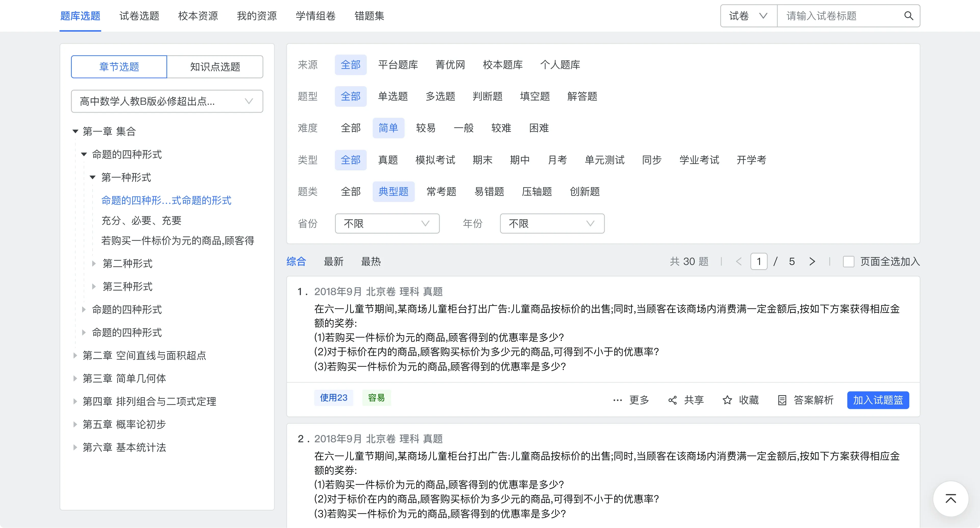This screenshot has width=980, height=528.
Task: Click the 使用23 tag
Action: click(334, 398)
